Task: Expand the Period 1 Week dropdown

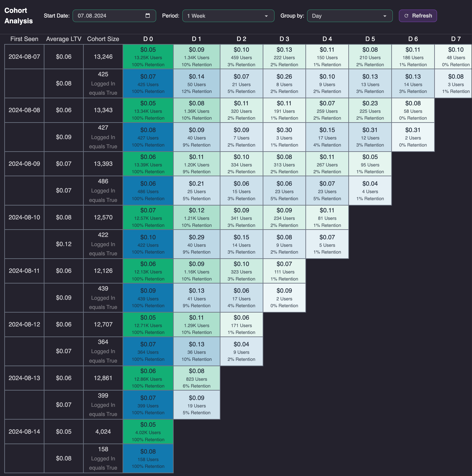Action: pos(228,16)
